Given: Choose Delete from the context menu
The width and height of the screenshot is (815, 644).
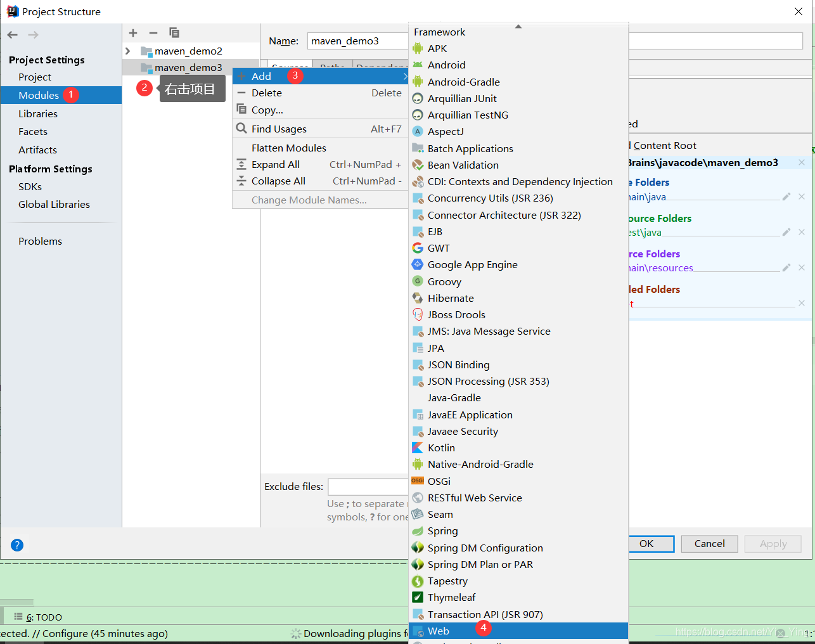Looking at the screenshot, I should tap(321, 93).
